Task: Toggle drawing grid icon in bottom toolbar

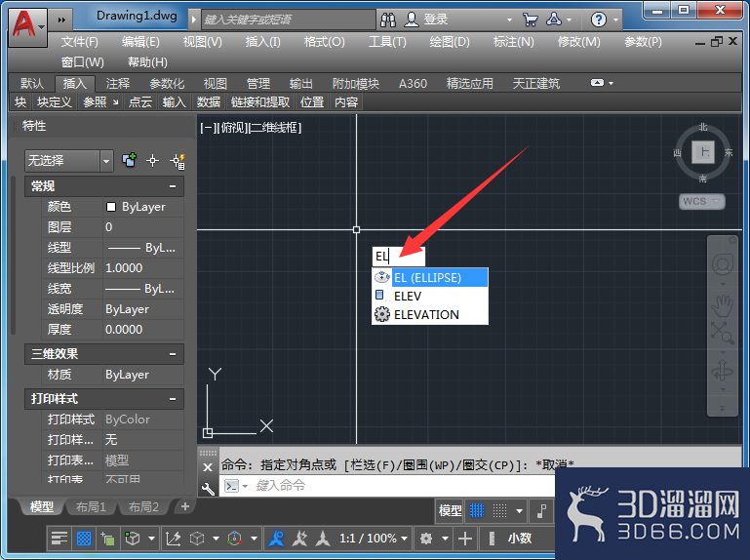Action: tap(84, 539)
